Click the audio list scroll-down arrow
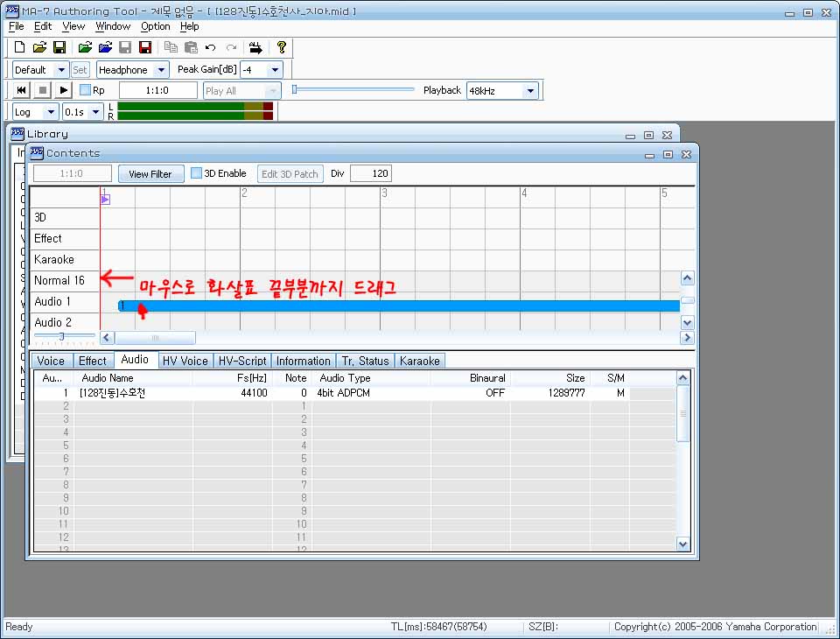This screenshot has width=840, height=639. click(x=683, y=544)
